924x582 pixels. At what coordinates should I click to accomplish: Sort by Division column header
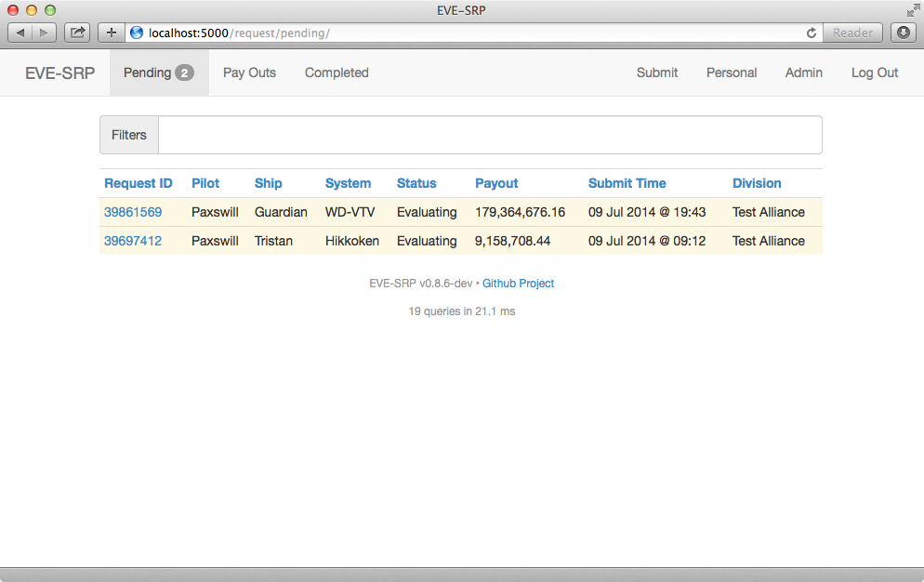pos(757,183)
